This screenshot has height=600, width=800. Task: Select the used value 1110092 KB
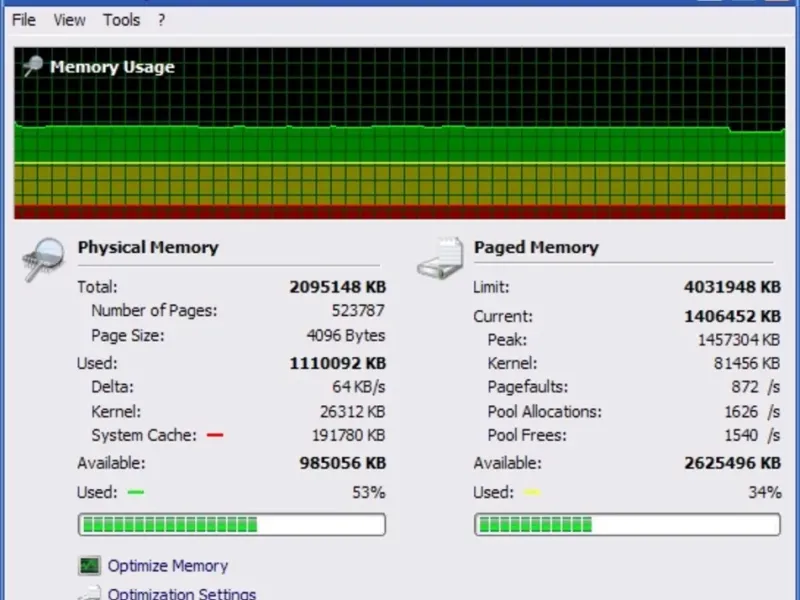[x=338, y=363]
